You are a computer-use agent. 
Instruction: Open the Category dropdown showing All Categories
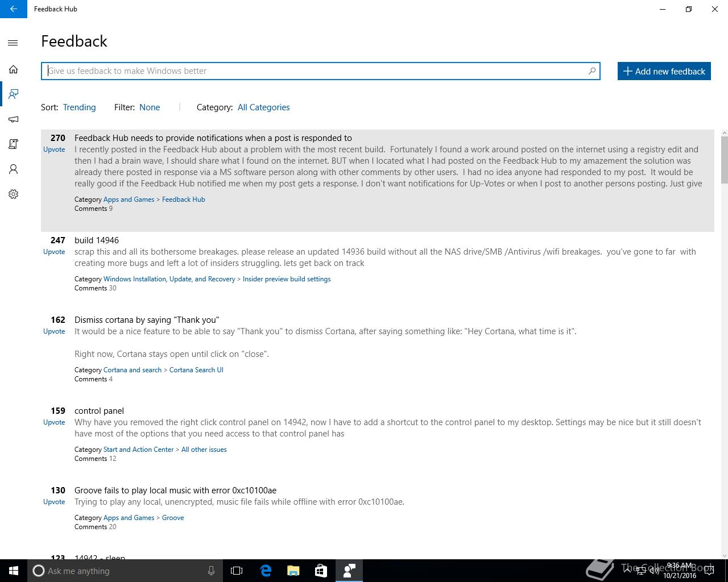tap(263, 107)
